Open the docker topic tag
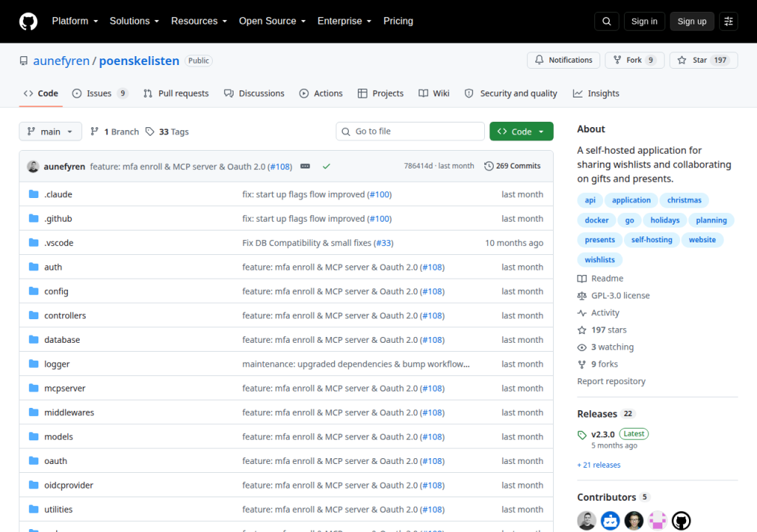Screen dimensions: 757x532 597,220
